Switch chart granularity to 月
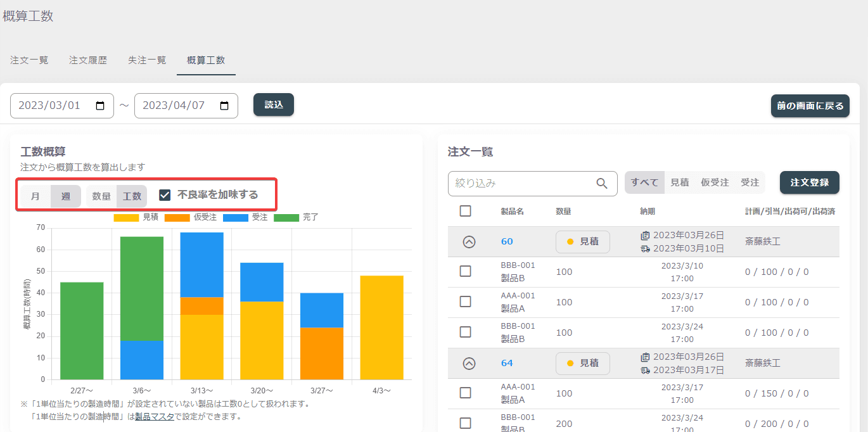 pyautogui.click(x=35, y=196)
